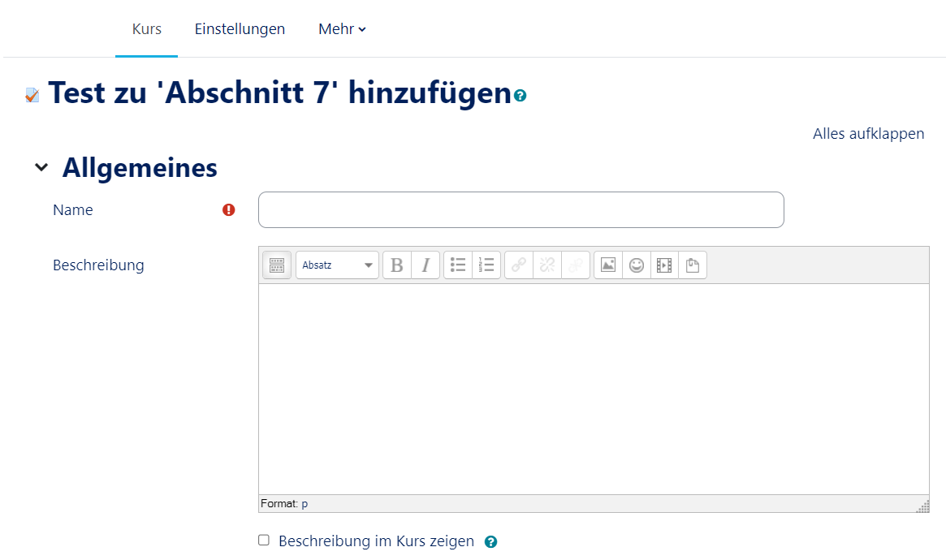
Task: Open the emoticon picker
Action: (x=637, y=265)
